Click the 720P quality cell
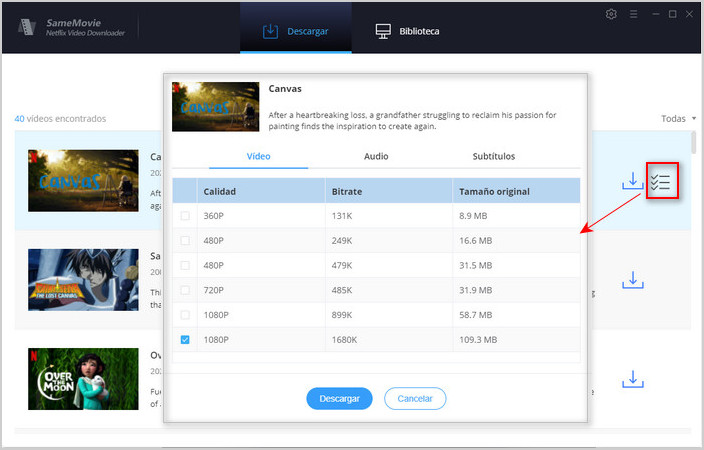Viewport: 704px width, 450px height. point(261,290)
